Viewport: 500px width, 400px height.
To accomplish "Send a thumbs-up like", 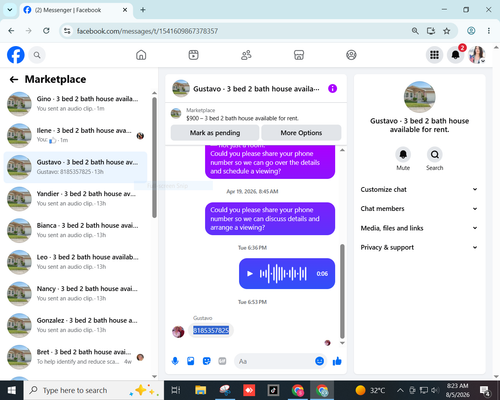I will coord(337,361).
